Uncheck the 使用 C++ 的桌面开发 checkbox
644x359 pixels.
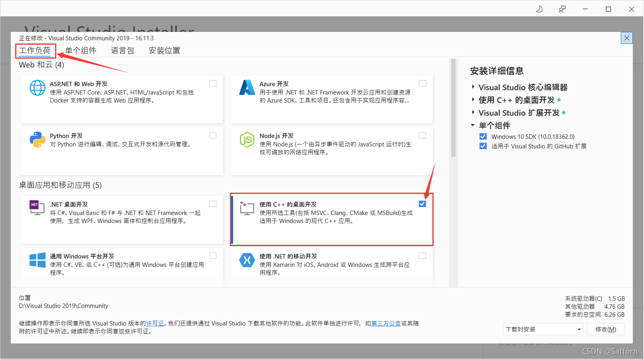[422, 204]
